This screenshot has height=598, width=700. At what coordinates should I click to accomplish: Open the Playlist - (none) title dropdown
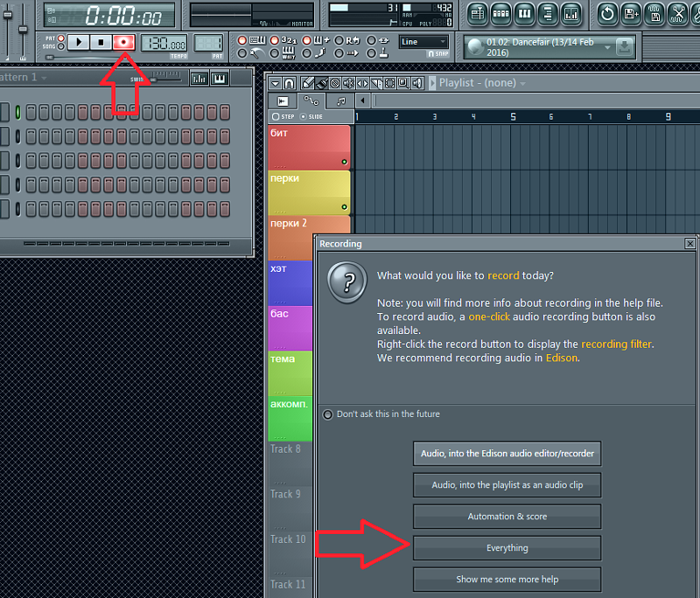tap(522, 83)
